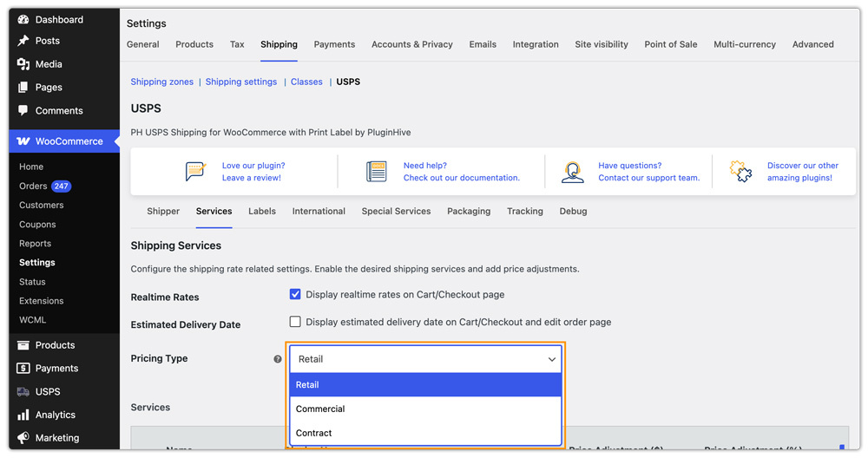Switch to the Labels sub-tab
This screenshot has width=868, height=458.
pos(262,212)
